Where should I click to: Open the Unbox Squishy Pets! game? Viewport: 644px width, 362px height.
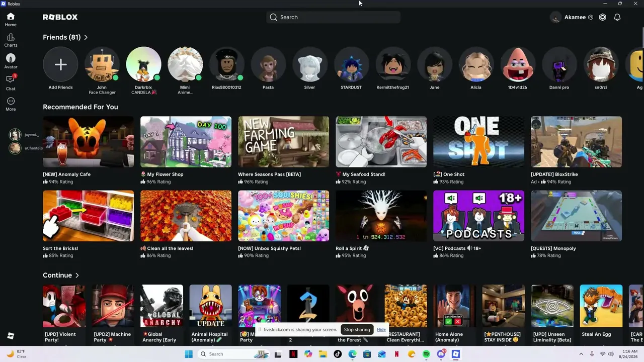[x=284, y=216]
